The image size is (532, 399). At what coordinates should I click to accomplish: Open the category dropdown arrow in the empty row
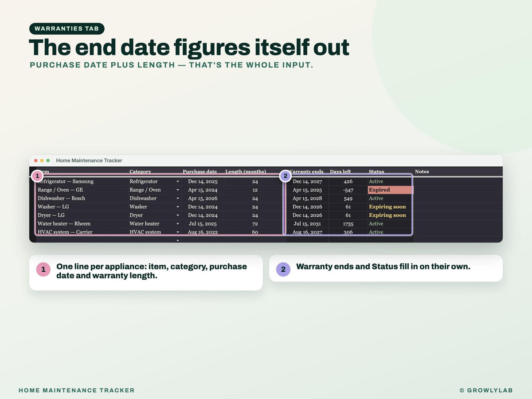(178, 240)
